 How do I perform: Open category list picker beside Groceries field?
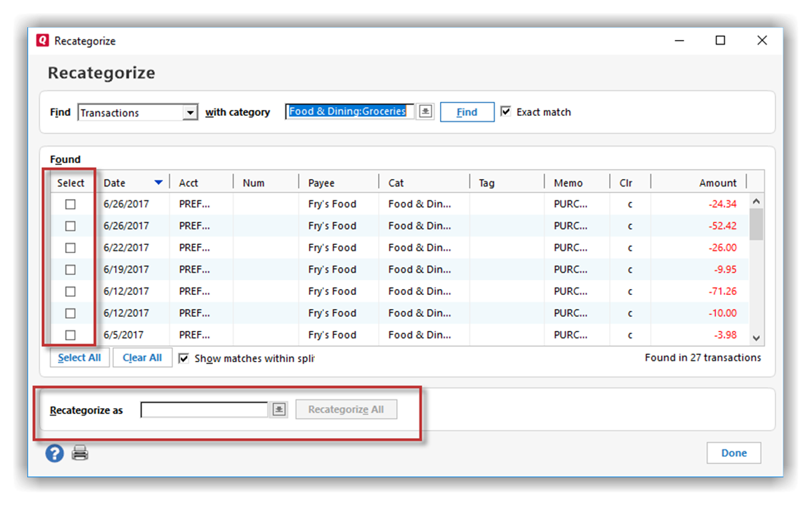click(425, 112)
